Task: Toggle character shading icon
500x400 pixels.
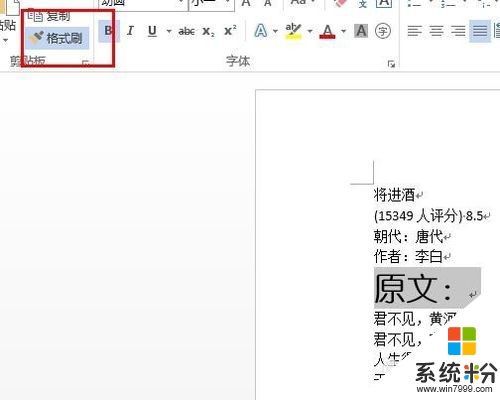Action: coord(361,31)
